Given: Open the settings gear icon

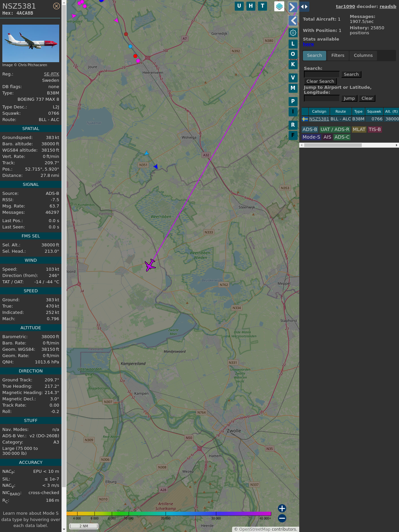Looking at the screenshot, I should (x=293, y=33).
